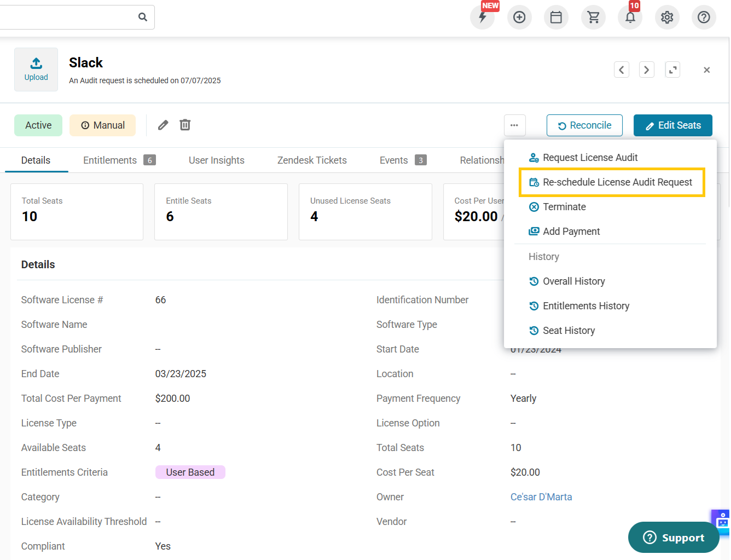
Task: Expand the panel to full screen
Action: tap(672, 70)
